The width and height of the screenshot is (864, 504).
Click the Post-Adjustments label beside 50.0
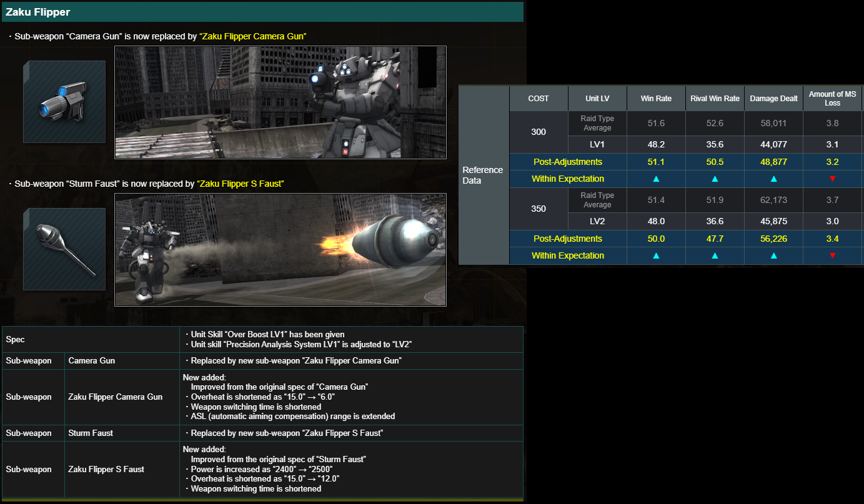point(568,239)
